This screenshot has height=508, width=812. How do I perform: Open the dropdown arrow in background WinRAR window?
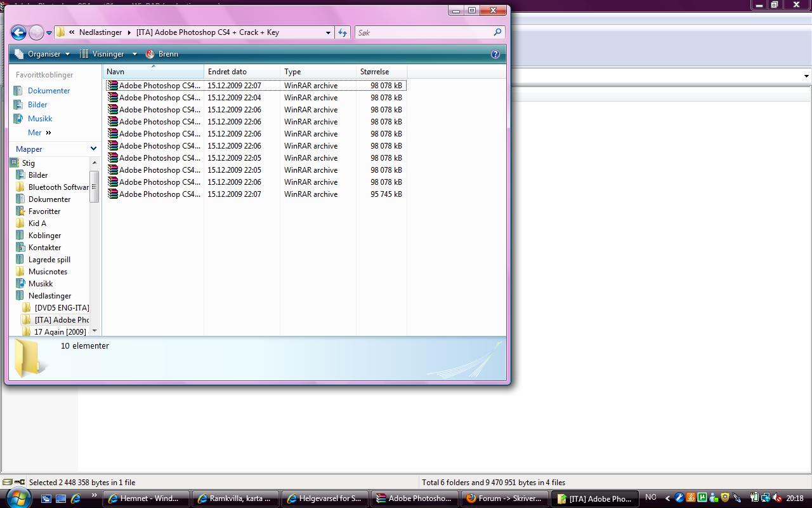(806, 76)
